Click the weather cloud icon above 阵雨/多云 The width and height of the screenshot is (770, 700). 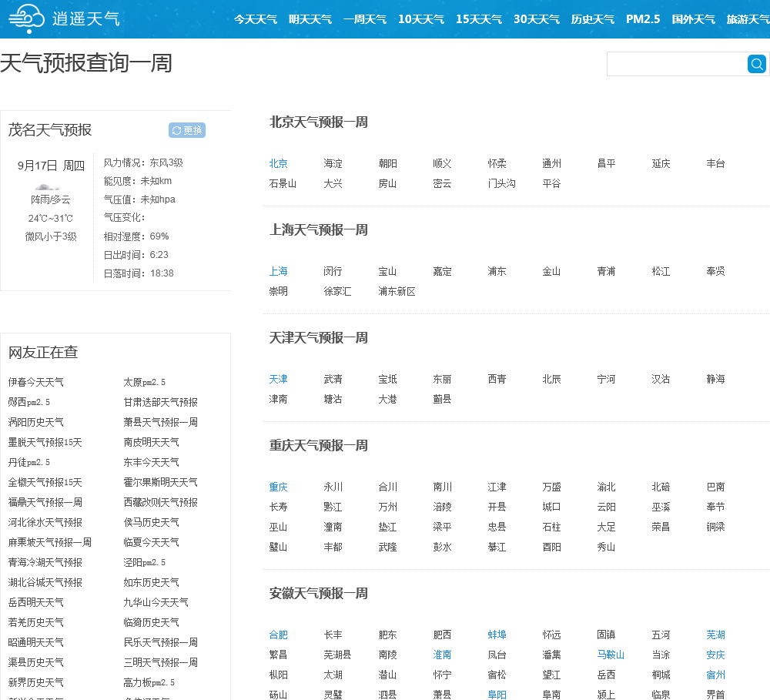coord(47,187)
